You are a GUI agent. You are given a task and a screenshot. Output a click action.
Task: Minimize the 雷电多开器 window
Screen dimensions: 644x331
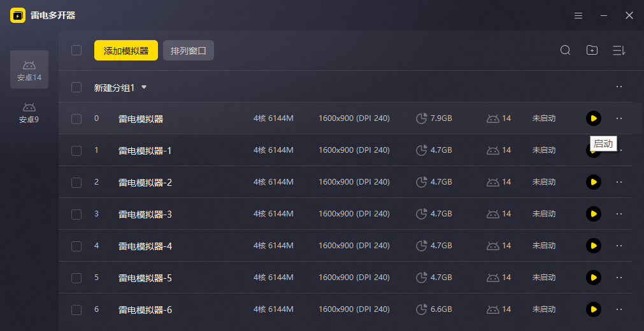point(604,16)
